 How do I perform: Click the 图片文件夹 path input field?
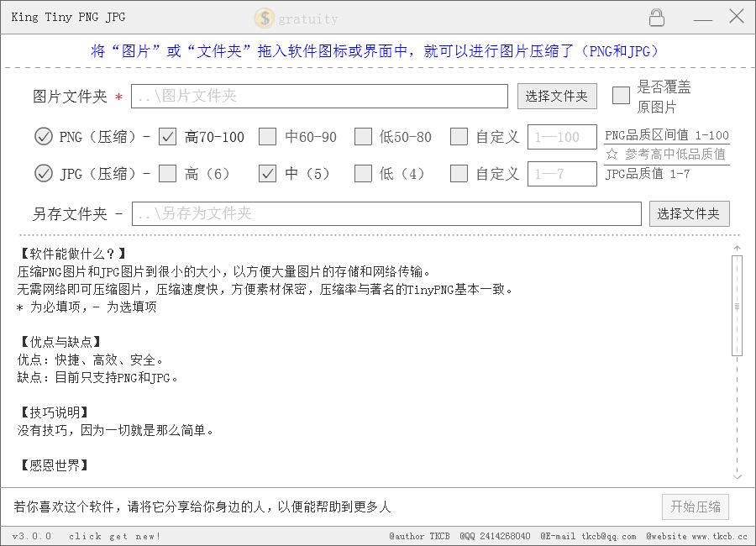tap(320, 96)
